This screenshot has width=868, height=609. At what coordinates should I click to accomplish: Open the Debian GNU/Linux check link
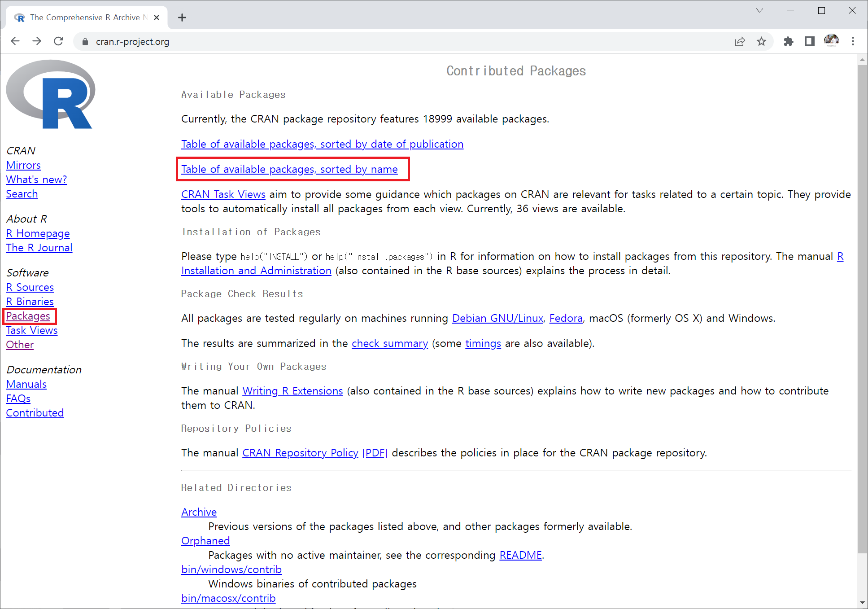click(497, 318)
